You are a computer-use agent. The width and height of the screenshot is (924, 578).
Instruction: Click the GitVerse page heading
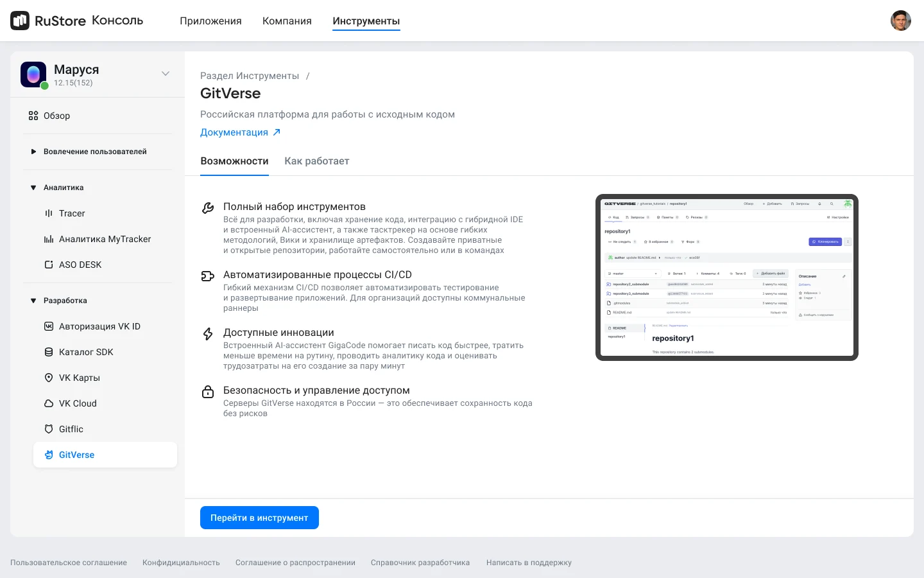coord(230,94)
